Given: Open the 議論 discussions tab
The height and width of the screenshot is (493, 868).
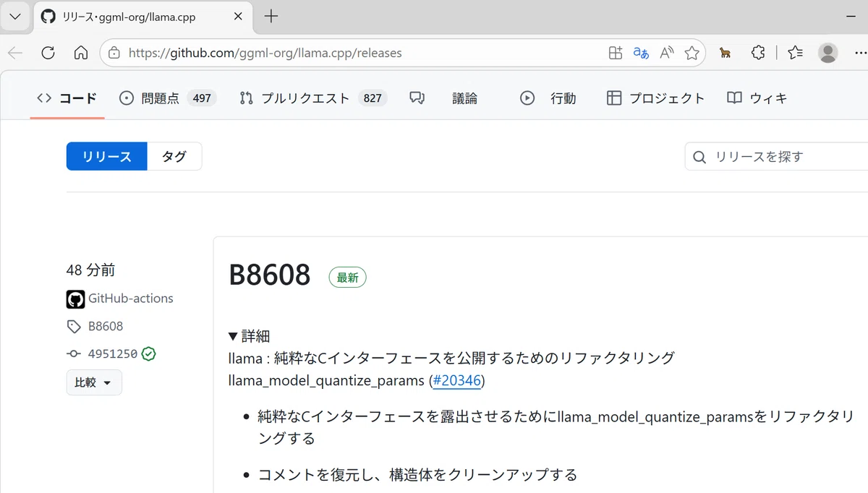Looking at the screenshot, I should click(x=443, y=98).
